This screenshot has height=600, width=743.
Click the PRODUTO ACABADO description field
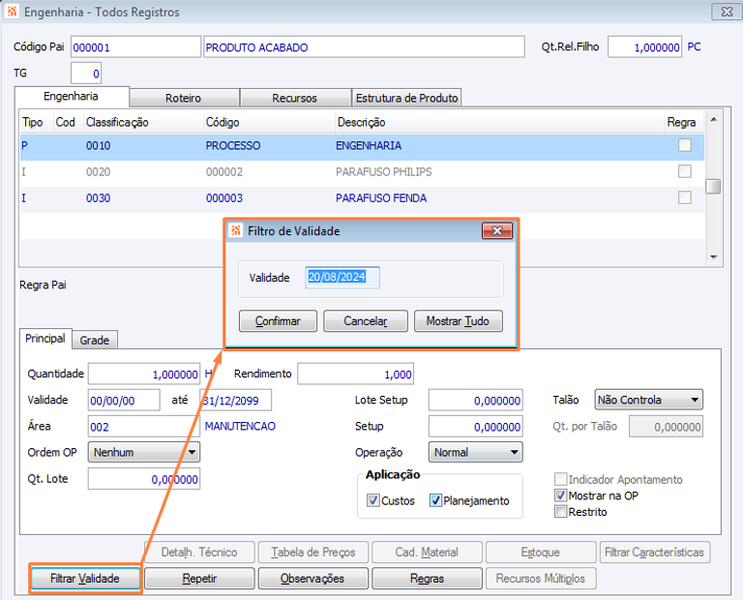click(364, 47)
